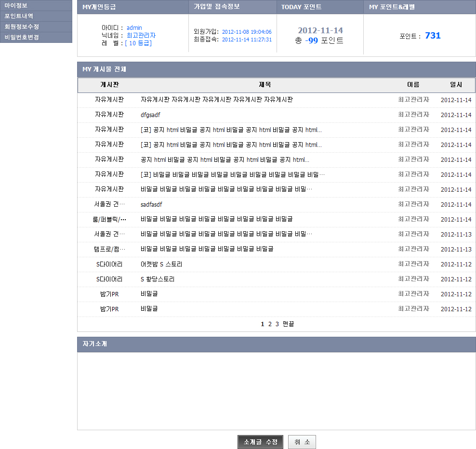This screenshot has width=476, height=449.
Task: Click the 731 points value
Action: coord(433,36)
